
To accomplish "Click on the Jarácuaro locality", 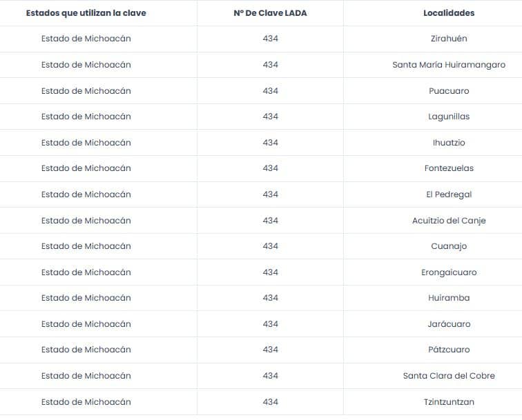I will pos(449,324).
